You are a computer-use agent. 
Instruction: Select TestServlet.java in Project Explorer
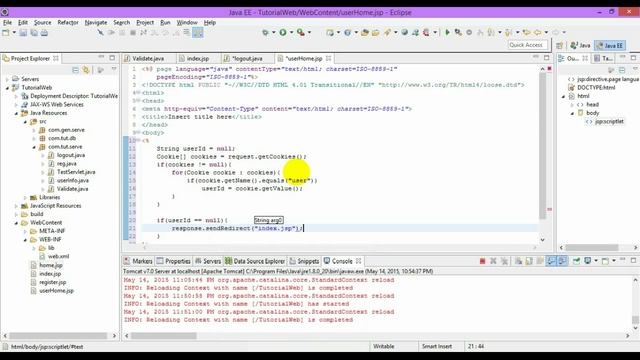[76, 172]
